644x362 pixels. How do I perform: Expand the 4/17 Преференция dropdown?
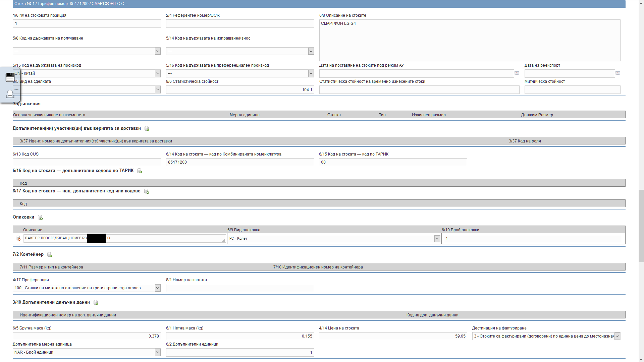click(x=158, y=288)
